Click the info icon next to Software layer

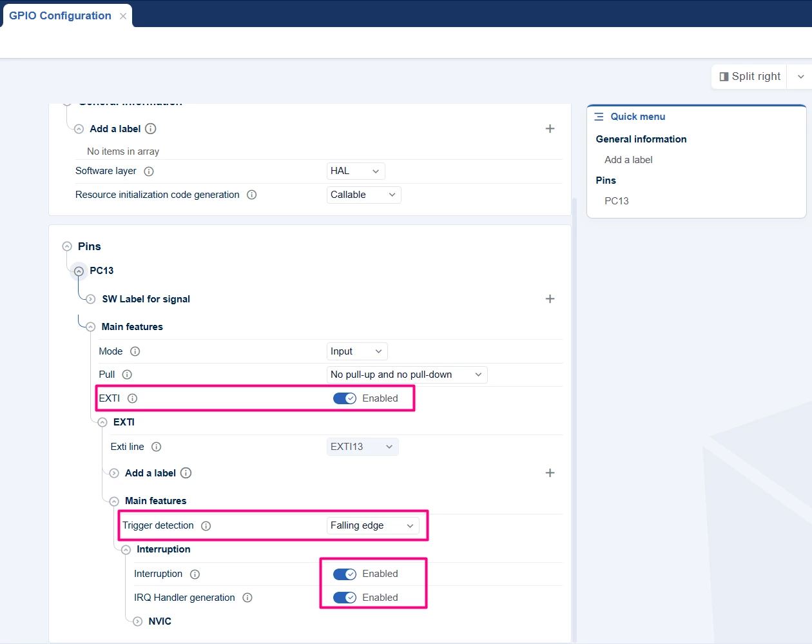pos(149,171)
